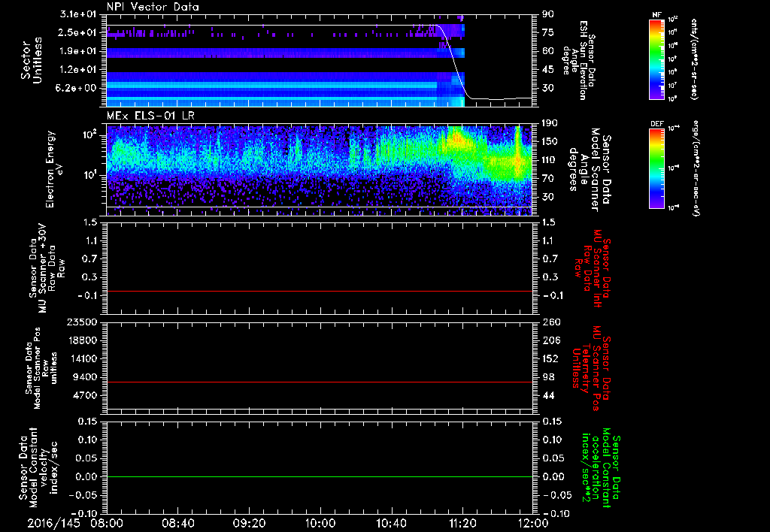Viewport: 770px width, 532px height.
Task: Select the 10:00 time tick label
Action: click(x=320, y=522)
